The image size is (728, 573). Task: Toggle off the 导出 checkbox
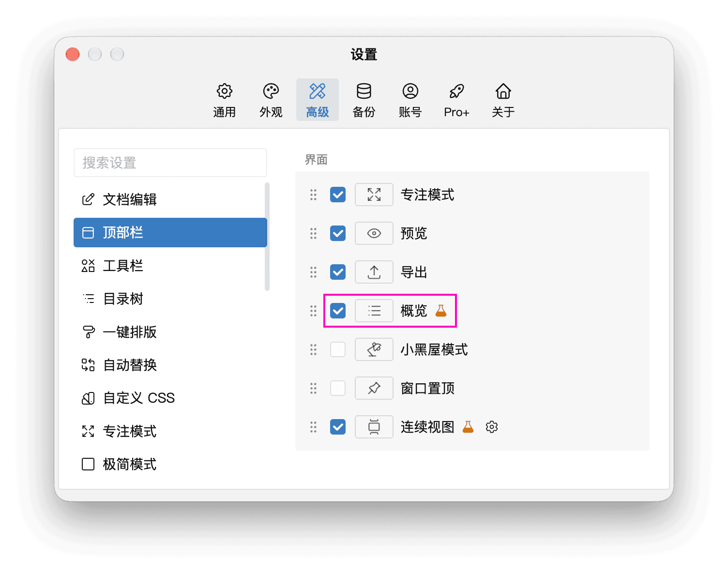click(x=338, y=272)
